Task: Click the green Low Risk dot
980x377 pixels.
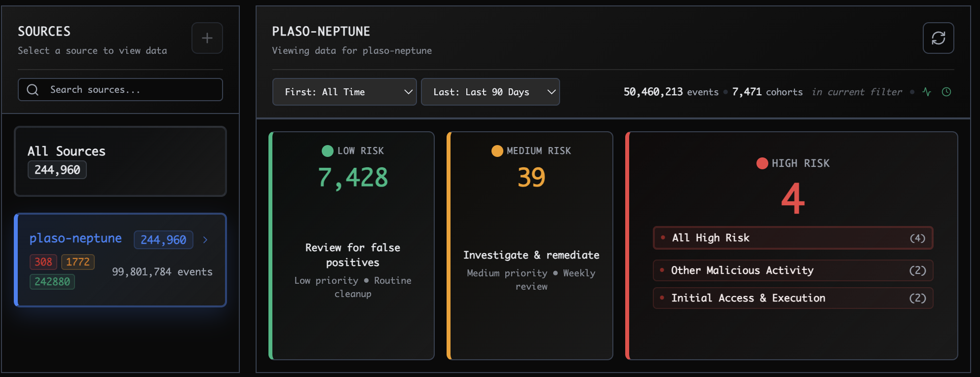Action: pos(328,151)
